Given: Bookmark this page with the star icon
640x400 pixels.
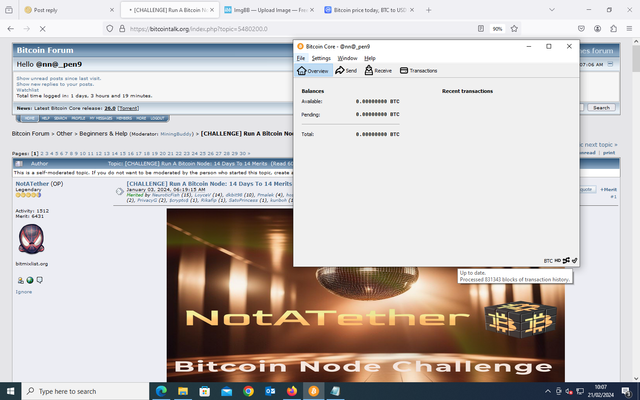Looking at the screenshot, I should [514, 29].
